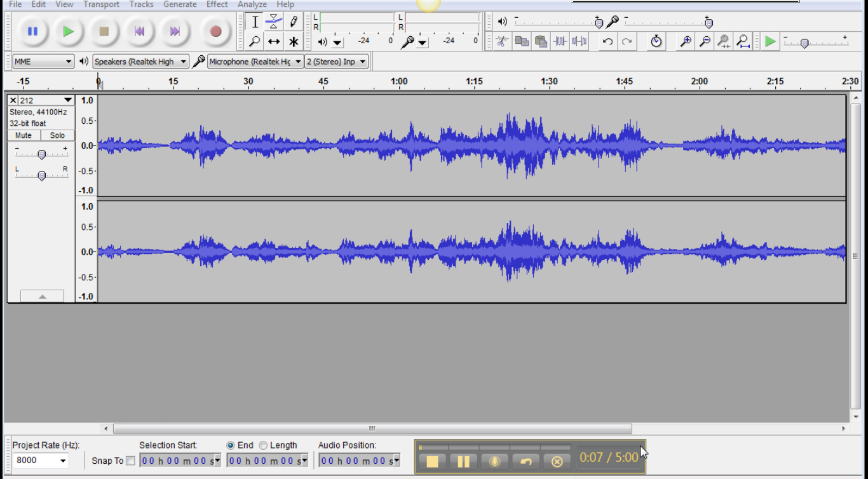Enable the Snap To checkbox
Image resolution: width=868 pixels, height=479 pixels.
click(130, 461)
